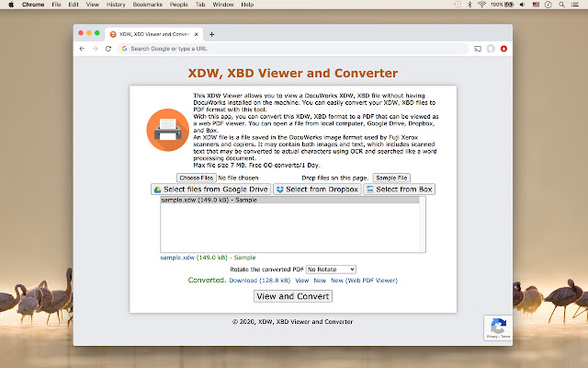Reload the page with the refresh icon
Screen dimensions: 588x368
pyautogui.click(x=108, y=49)
